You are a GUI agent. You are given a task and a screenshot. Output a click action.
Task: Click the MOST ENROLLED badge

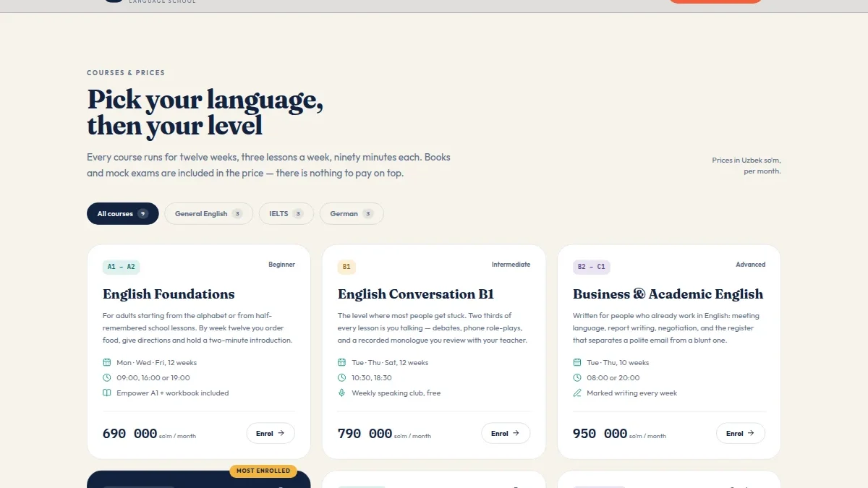pos(263,471)
